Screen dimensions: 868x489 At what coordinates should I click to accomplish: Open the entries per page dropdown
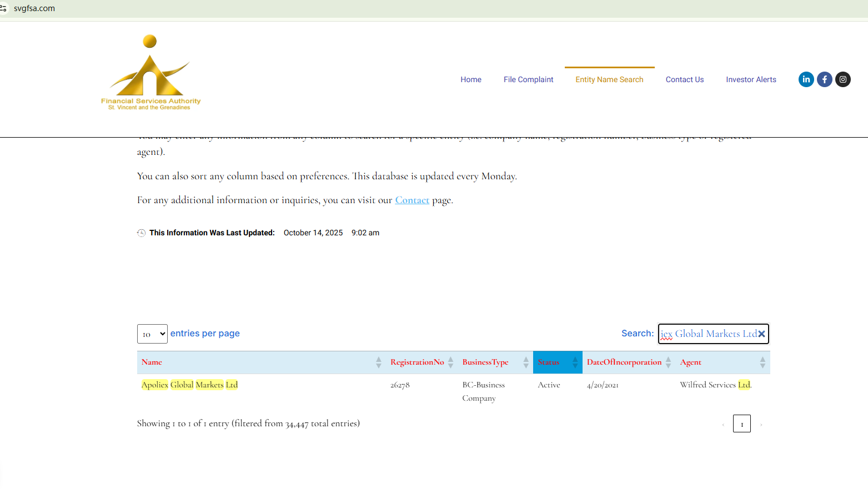(x=152, y=334)
